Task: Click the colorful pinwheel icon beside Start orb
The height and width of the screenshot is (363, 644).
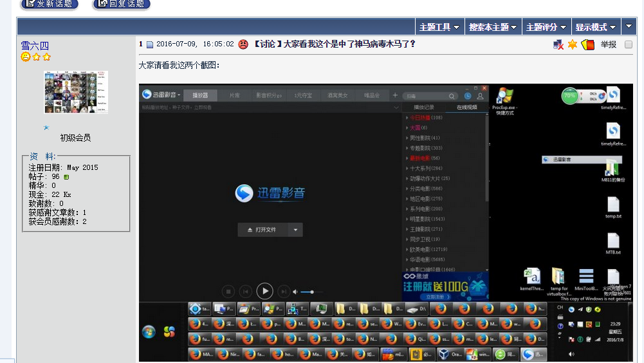Action: click(x=169, y=331)
